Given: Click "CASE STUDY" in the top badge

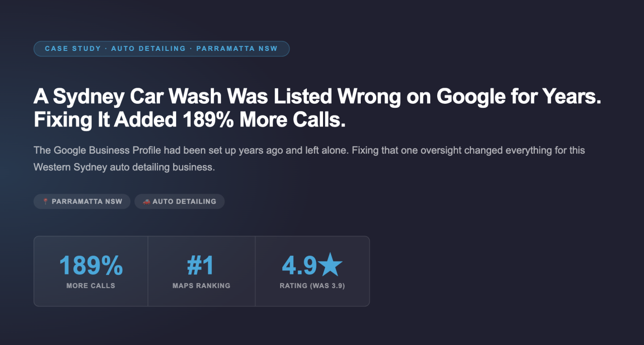Looking at the screenshot, I should click(72, 49).
